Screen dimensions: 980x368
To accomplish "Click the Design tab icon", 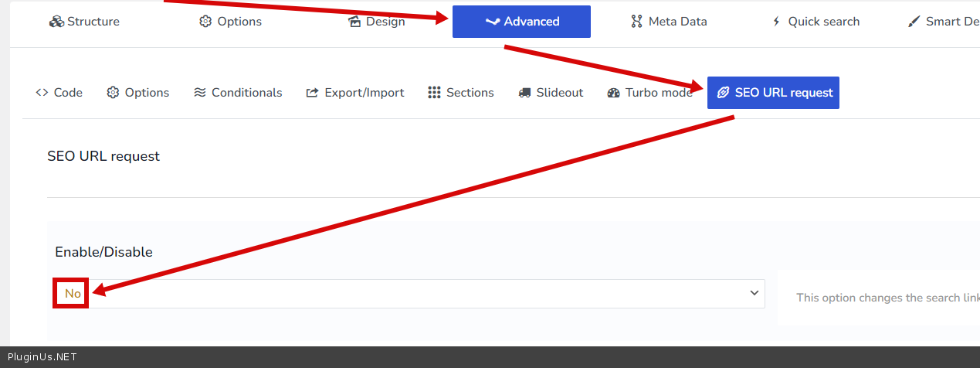I will [355, 22].
